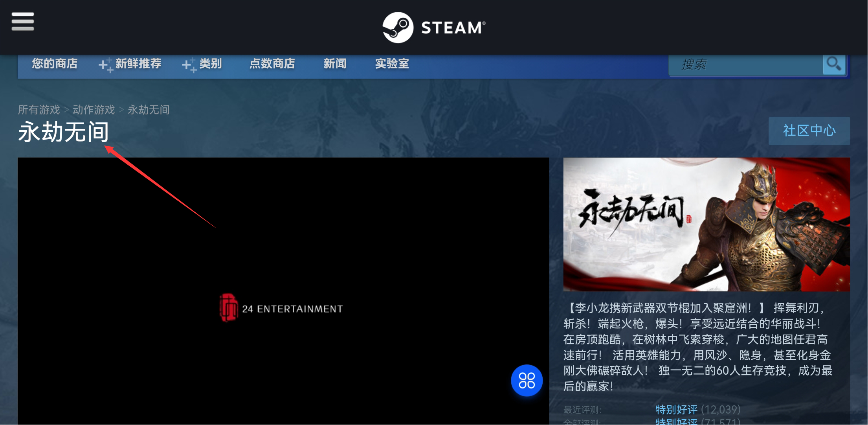The image size is (868, 425).
Task: Open 点数商店 tab
Action: pos(272,64)
